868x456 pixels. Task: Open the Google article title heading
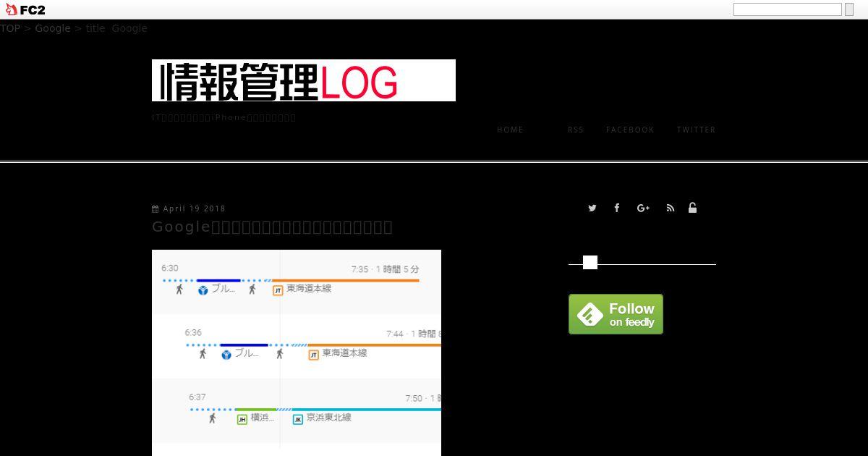coord(272,227)
